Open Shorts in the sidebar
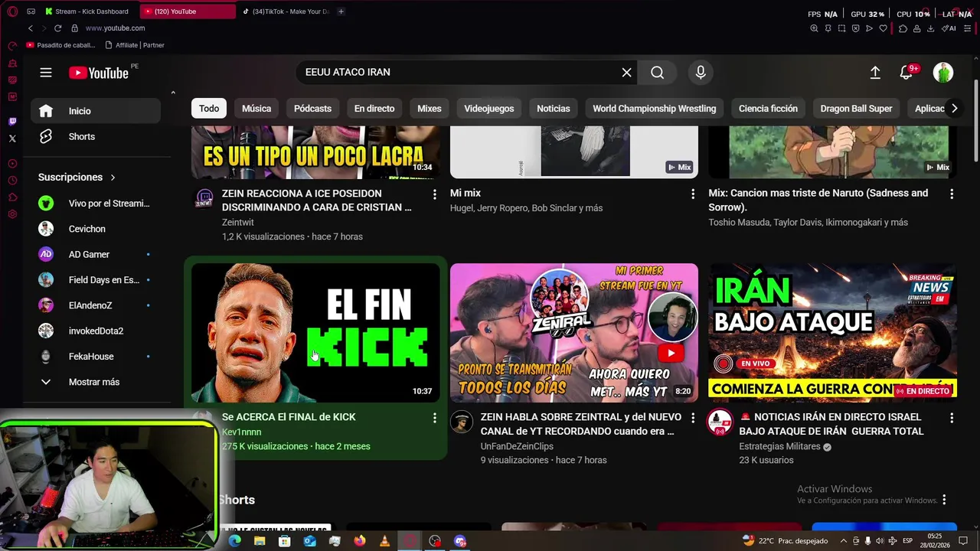The image size is (980, 551). point(96,136)
